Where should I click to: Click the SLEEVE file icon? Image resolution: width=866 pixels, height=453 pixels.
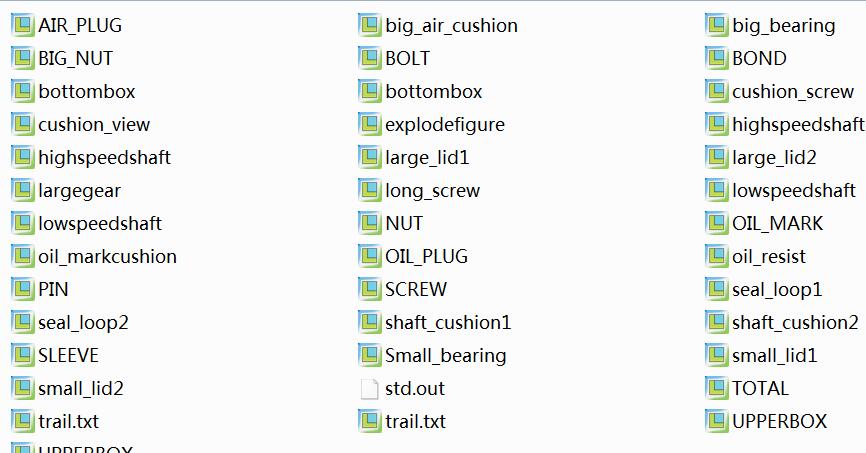(23, 356)
